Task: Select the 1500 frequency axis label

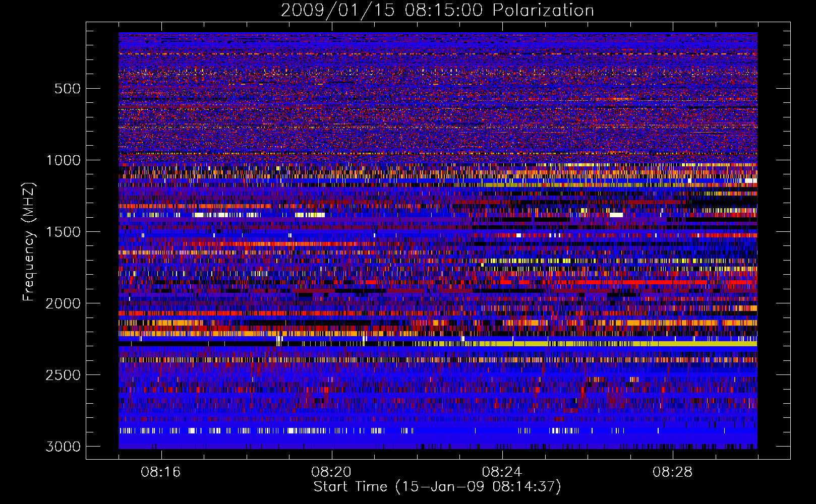Action: 64,232
